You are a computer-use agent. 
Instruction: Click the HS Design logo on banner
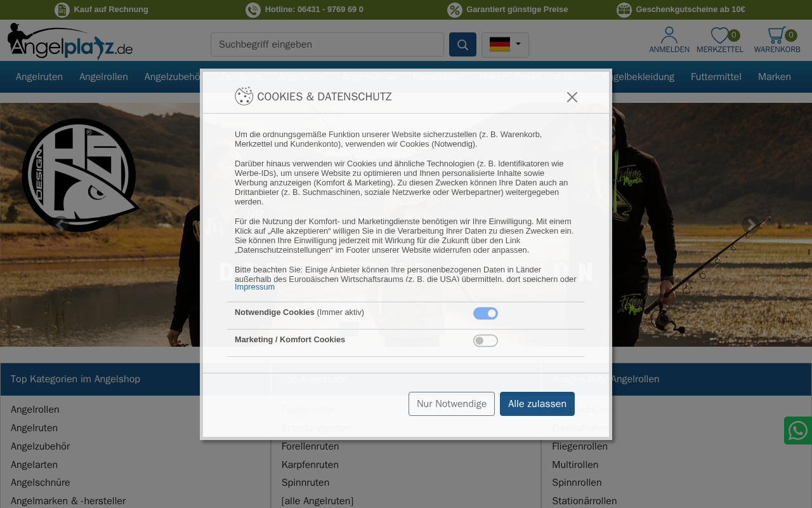[x=81, y=174]
